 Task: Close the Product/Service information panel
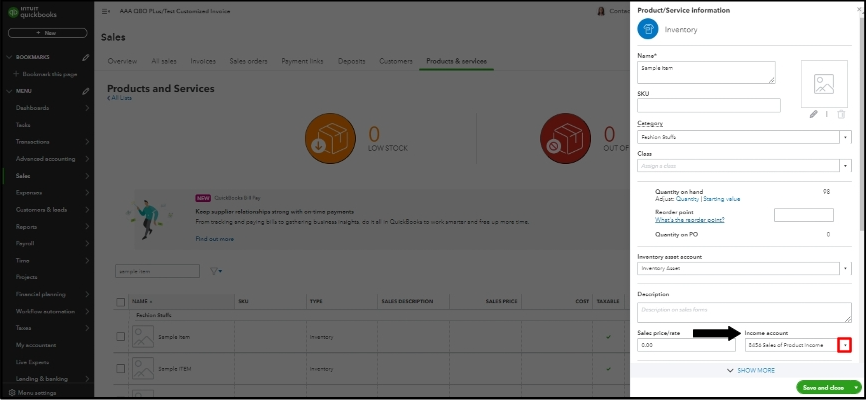pos(859,10)
